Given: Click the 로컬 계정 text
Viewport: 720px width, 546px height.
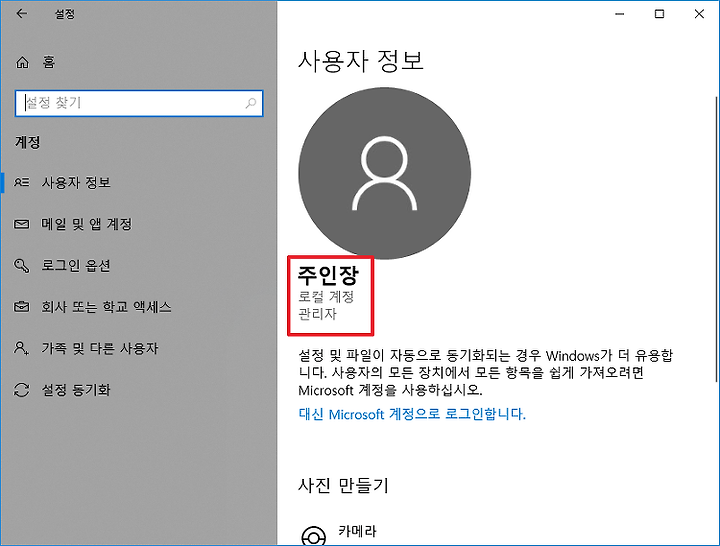Looking at the screenshot, I should pos(326,297).
